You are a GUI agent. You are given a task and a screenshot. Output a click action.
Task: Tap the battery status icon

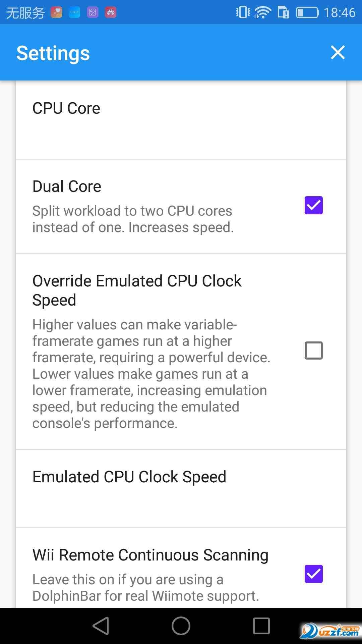[307, 13]
